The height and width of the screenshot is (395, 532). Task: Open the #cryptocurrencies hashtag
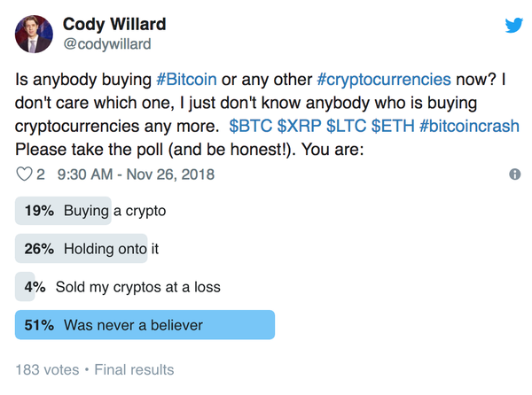click(x=384, y=81)
